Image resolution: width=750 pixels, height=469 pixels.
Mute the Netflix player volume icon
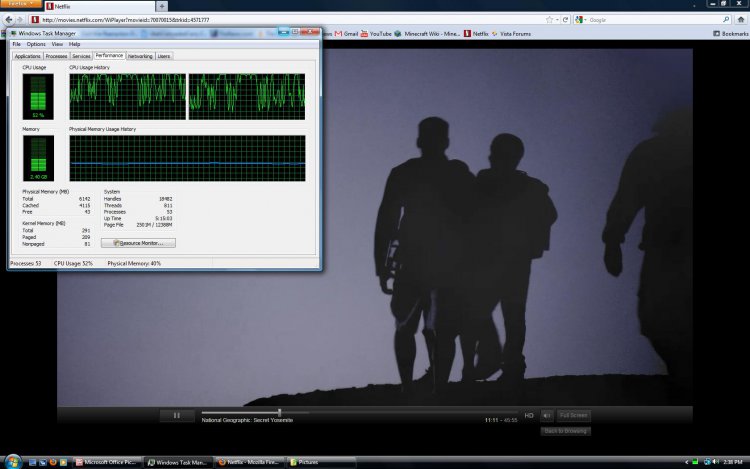pyautogui.click(x=547, y=415)
